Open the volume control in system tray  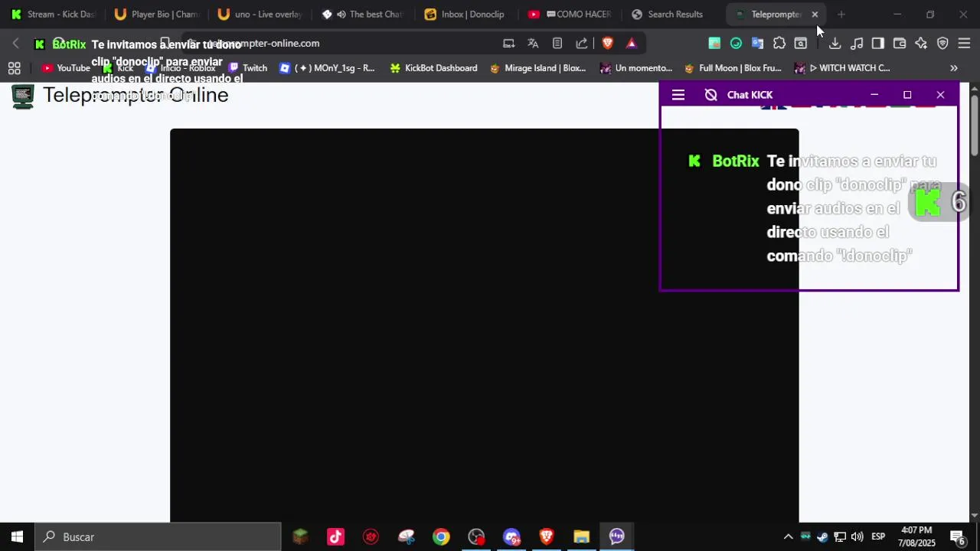point(857,536)
